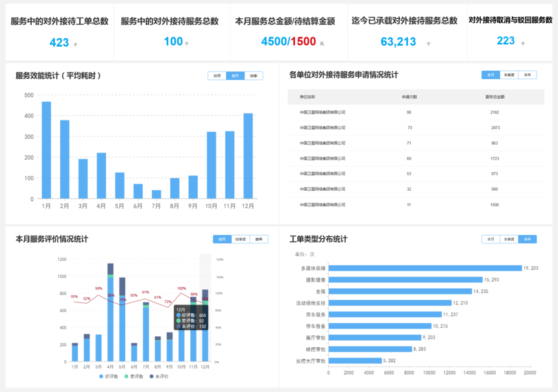This screenshot has width=558, height=392.
Task: Click the 12月 bar in efficiency chart
Action: pyautogui.click(x=248, y=156)
